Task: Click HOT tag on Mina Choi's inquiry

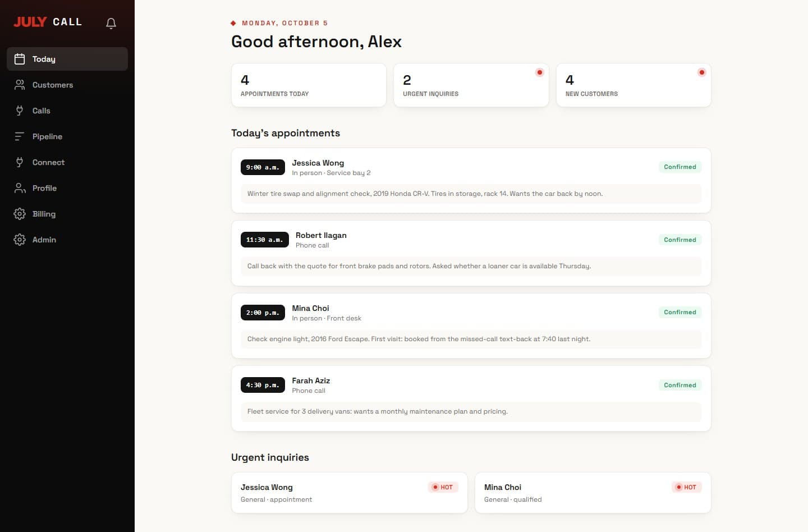Action: pos(686,487)
